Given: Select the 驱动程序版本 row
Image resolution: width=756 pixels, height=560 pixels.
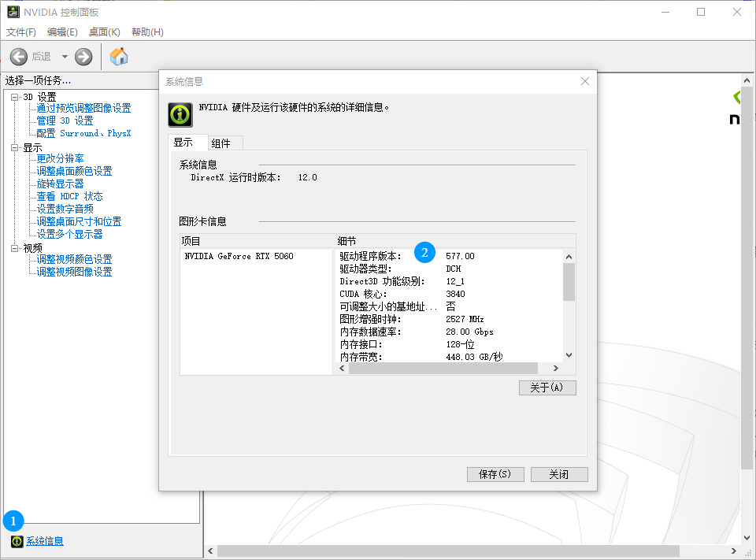Looking at the screenshot, I should tap(448, 256).
